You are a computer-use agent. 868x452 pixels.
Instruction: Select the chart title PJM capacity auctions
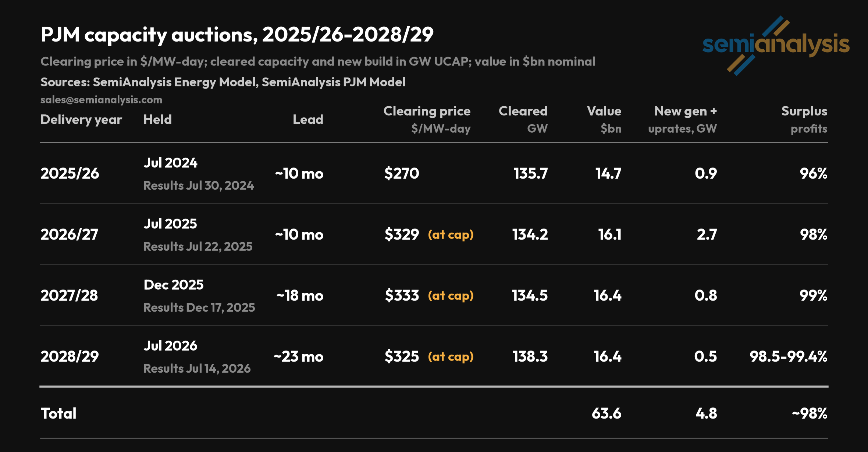tap(237, 35)
